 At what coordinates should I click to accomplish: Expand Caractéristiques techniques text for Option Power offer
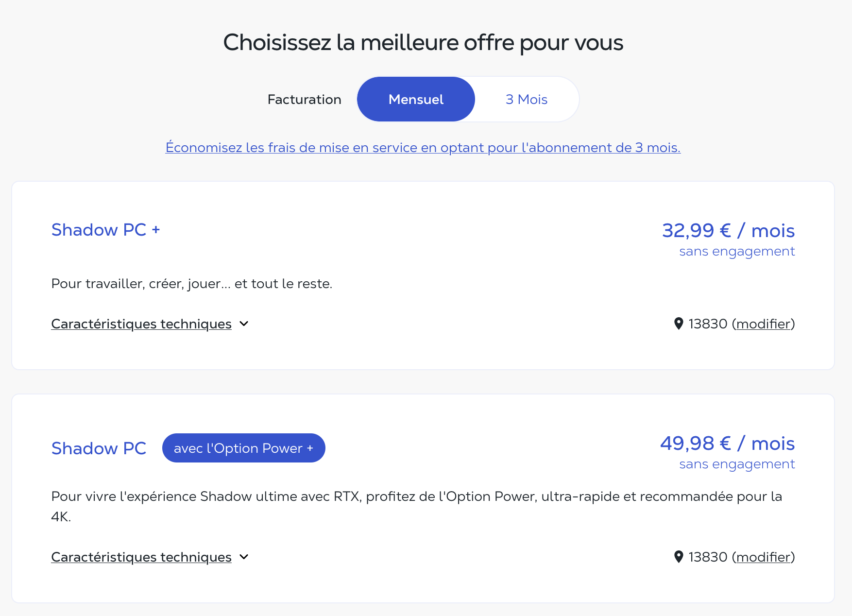[x=141, y=557]
